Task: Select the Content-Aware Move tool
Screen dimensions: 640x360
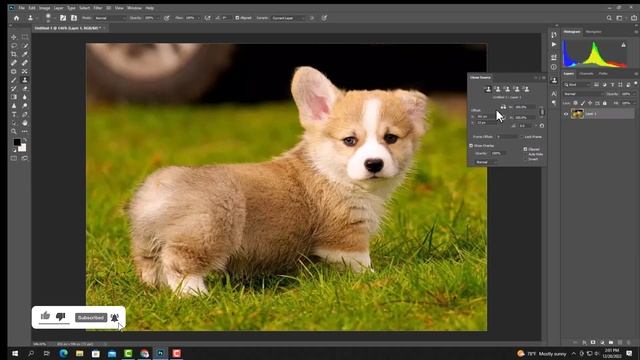Action: click(25, 71)
